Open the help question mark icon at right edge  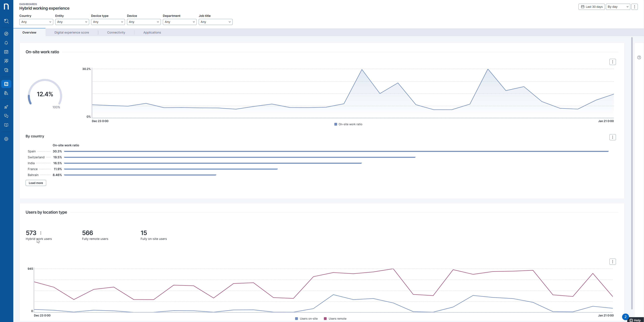pos(639,57)
